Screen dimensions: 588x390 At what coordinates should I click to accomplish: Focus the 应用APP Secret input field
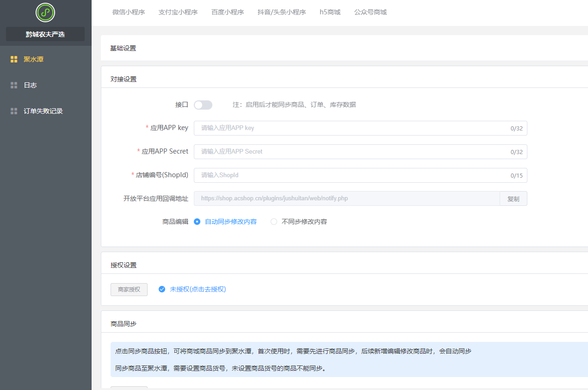coord(360,152)
